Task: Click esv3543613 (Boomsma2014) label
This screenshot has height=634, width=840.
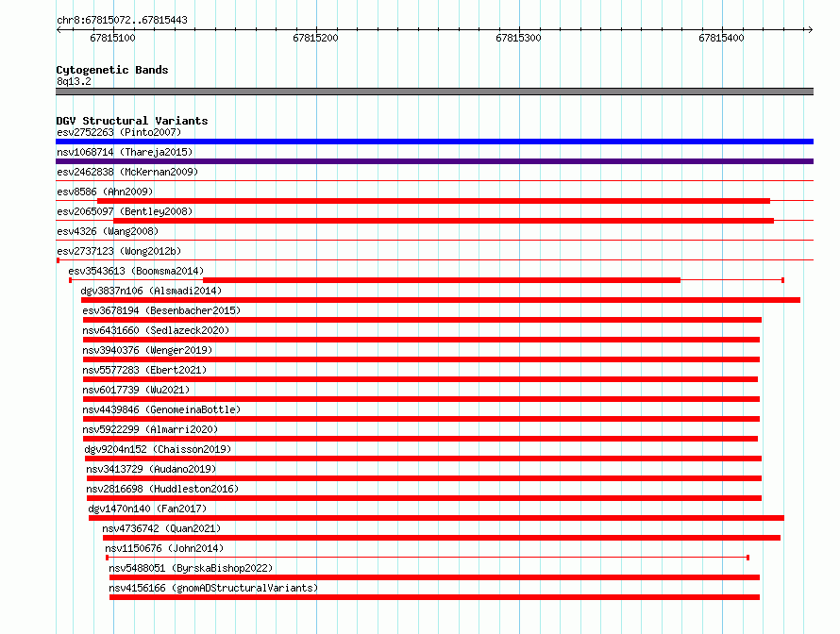Action: point(136,271)
